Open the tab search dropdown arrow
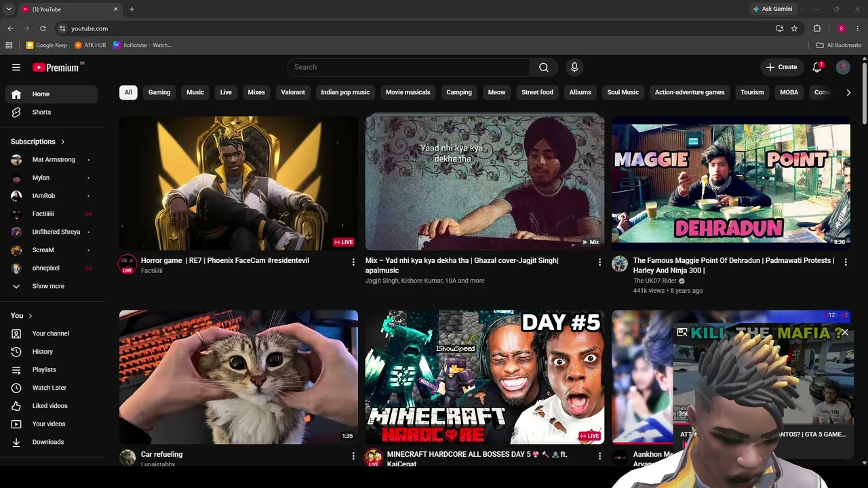Screen dimensions: 868x488 pos(9,9)
